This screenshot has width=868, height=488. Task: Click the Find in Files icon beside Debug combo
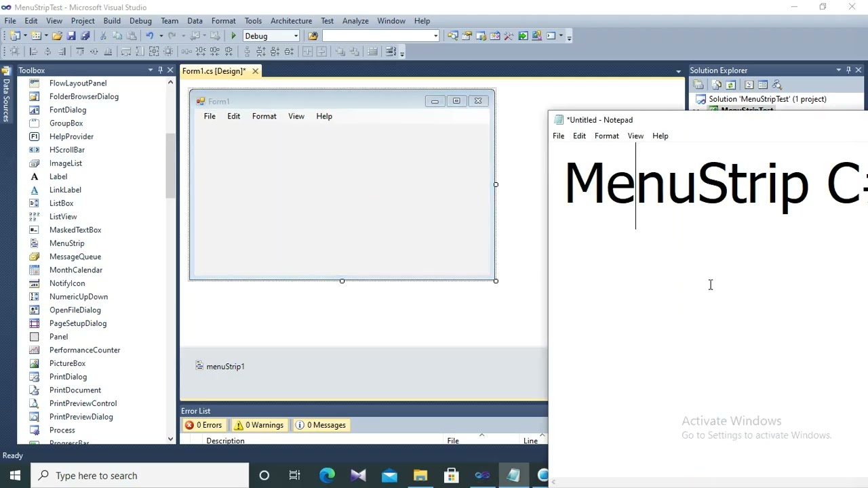click(313, 36)
